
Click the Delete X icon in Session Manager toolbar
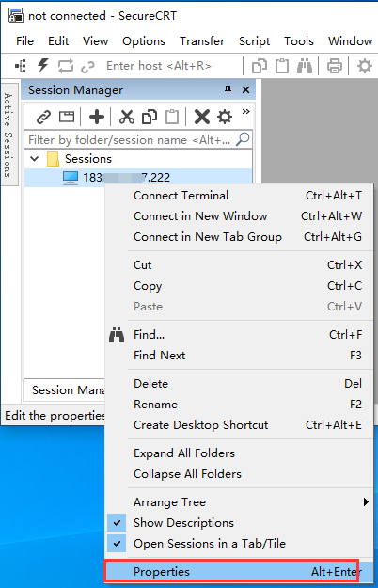(x=202, y=117)
